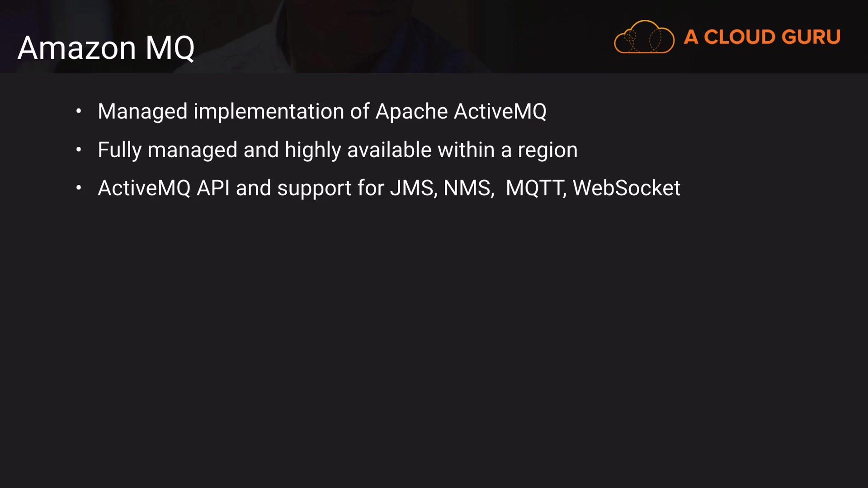The height and width of the screenshot is (488, 868).
Task: Click "ActiveMQ API" in the third bullet
Action: tap(164, 188)
